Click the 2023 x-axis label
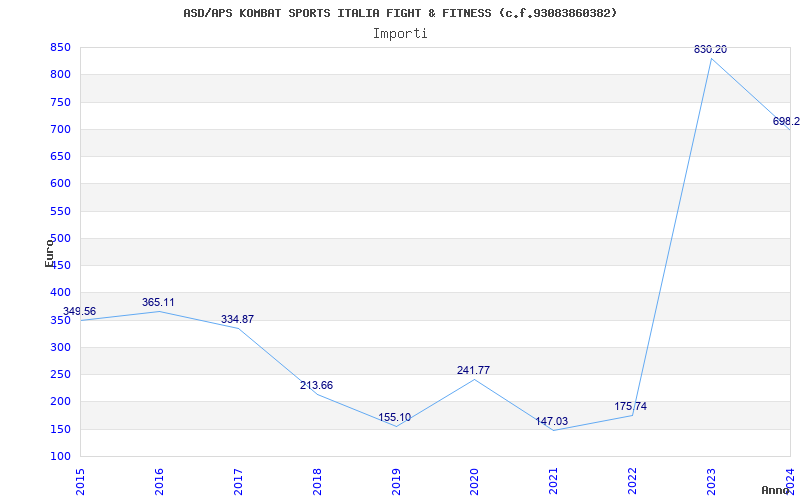 click(711, 482)
